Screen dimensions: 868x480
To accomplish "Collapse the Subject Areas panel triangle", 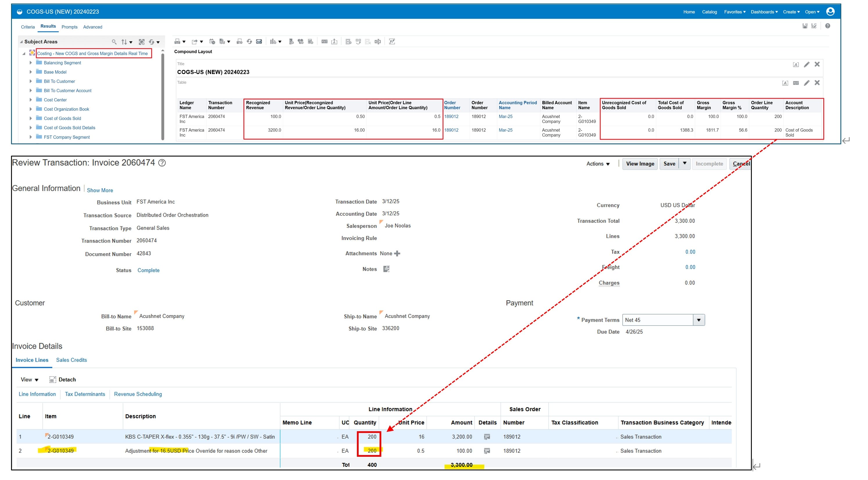I will click(21, 42).
